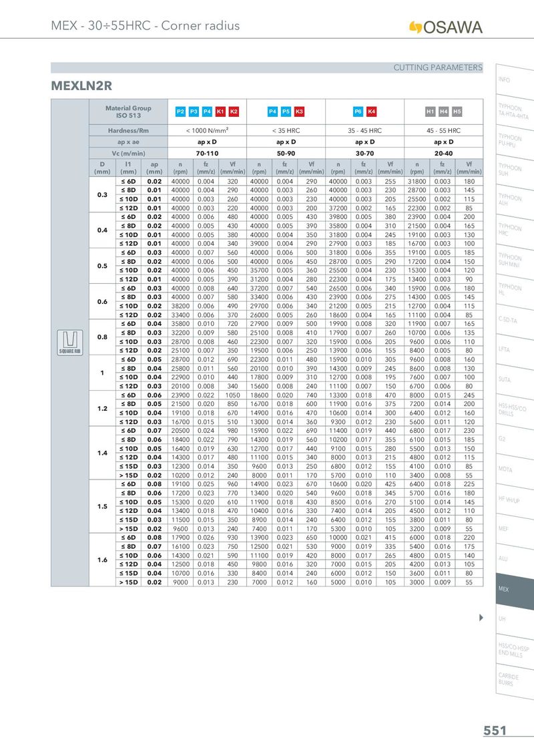Select the H4 material group badge
Screen dimensions: 534x756
tap(444, 112)
